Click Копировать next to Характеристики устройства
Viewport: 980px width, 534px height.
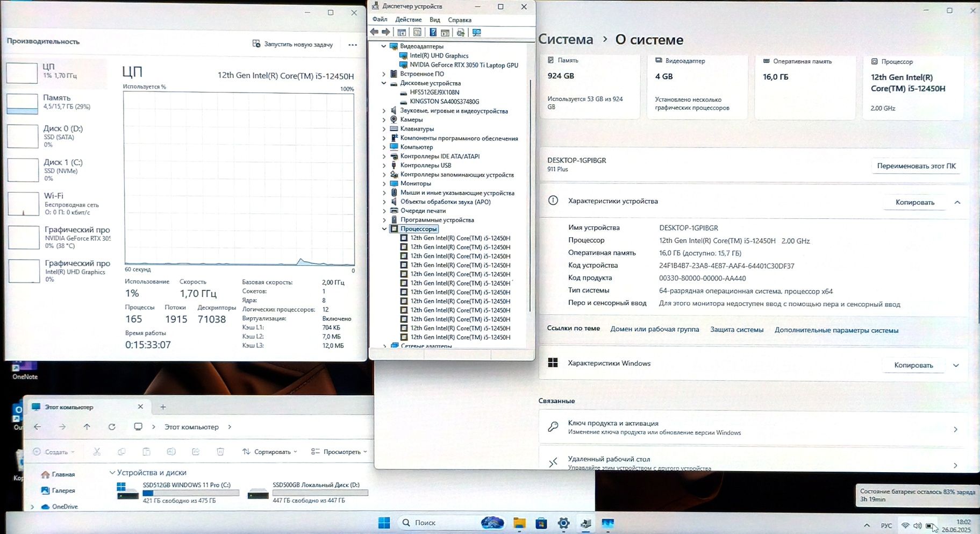pos(914,202)
